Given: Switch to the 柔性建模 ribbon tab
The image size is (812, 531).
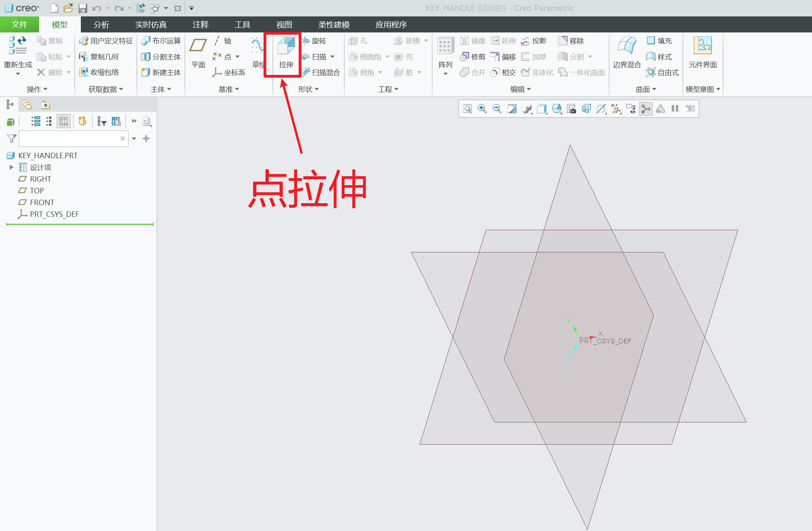Looking at the screenshot, I should click(333, 24).
